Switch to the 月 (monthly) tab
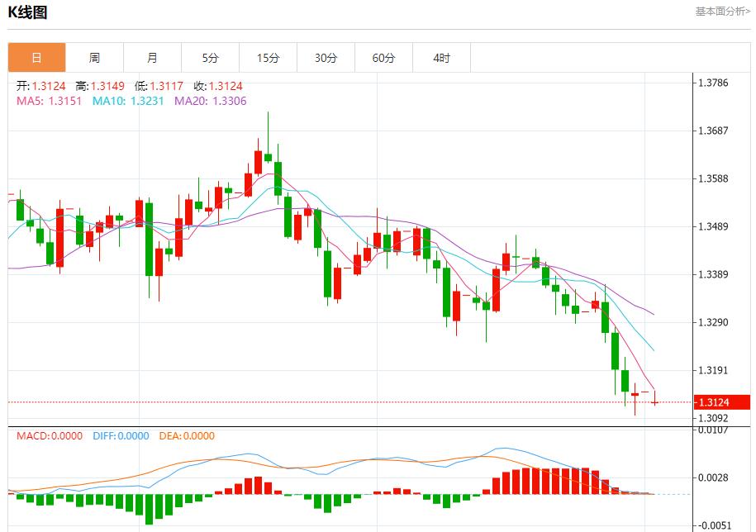The height and width of the screenshot is (532, 756). (151, 57)
